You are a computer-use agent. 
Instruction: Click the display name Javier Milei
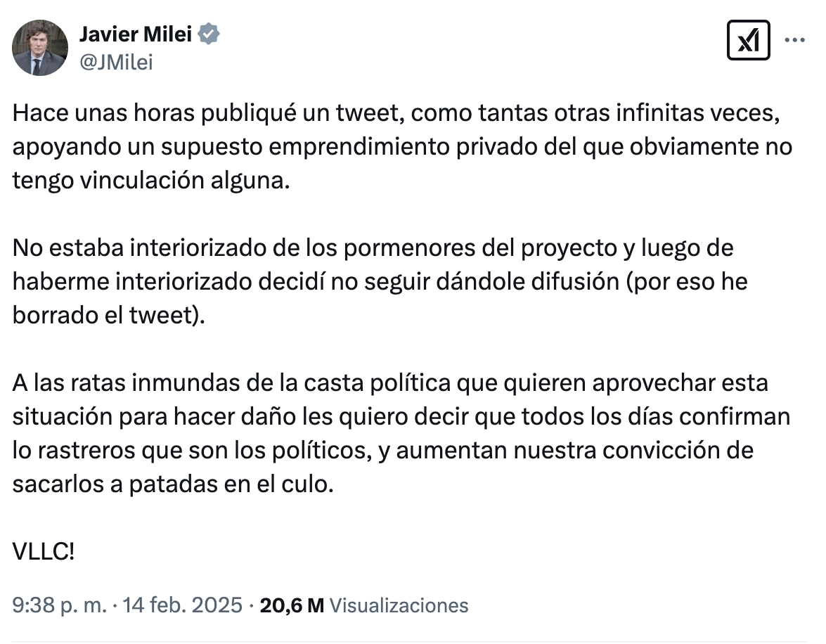136,34
